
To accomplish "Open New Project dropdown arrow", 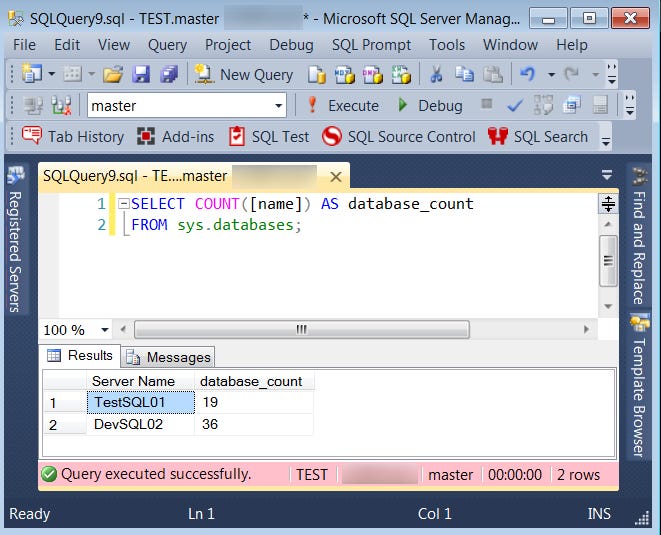I will [51, 74].
